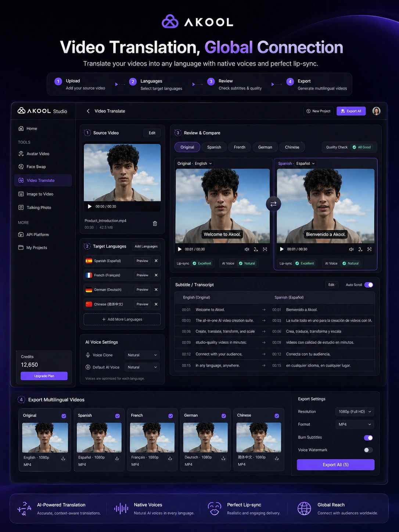Mute the Original English video volume

click(x=247, y=249)
